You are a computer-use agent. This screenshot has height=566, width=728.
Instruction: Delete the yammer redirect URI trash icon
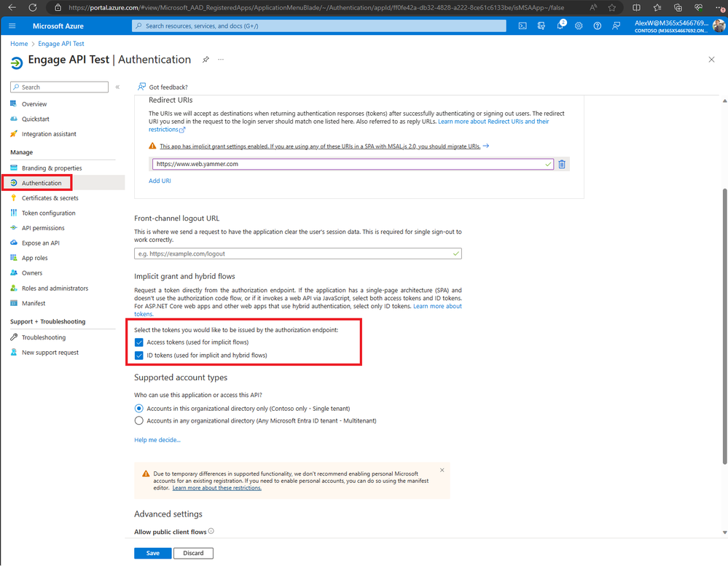(x=562, y=164)
